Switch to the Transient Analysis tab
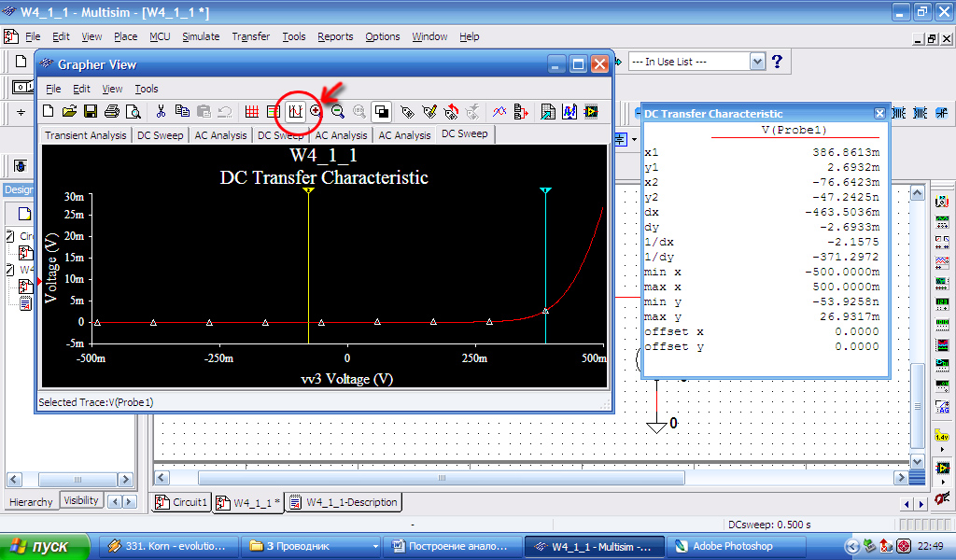 point(85,135)
